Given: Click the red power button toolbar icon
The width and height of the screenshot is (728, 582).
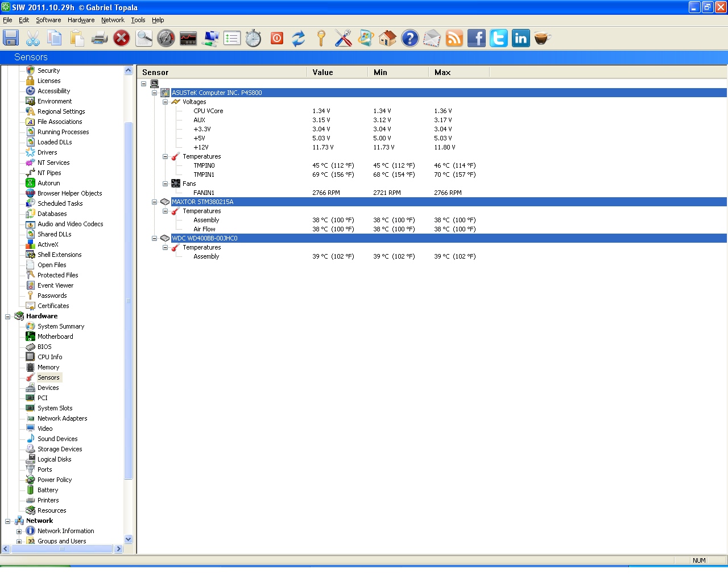Looking at the screenshot, I should pyautogui.click(x=277, y=38).
